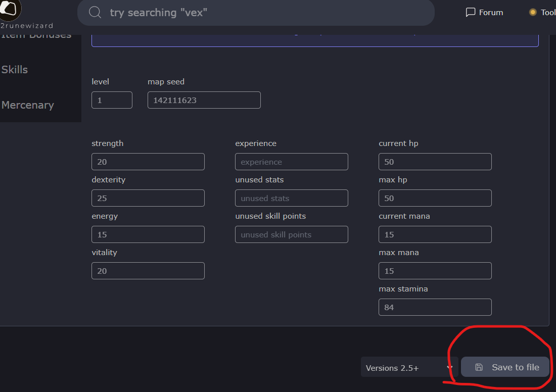Click the "vitality" label text
This screenshot has height=392, width=556.
[104, 253]
